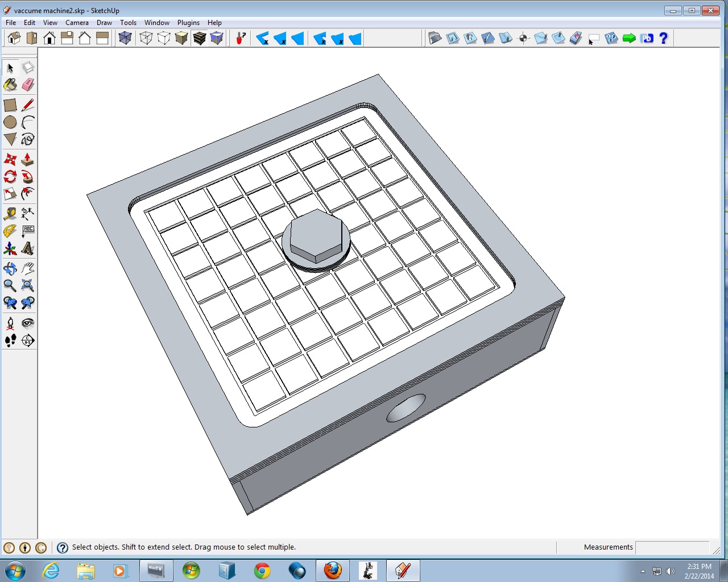Click the blue question mark help button

coord(663,38)
